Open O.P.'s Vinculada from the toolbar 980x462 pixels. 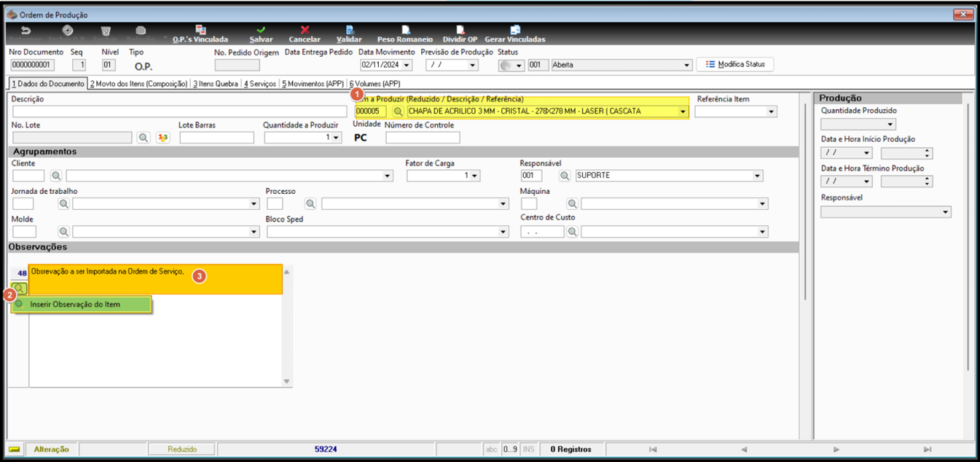click(200, 34)
